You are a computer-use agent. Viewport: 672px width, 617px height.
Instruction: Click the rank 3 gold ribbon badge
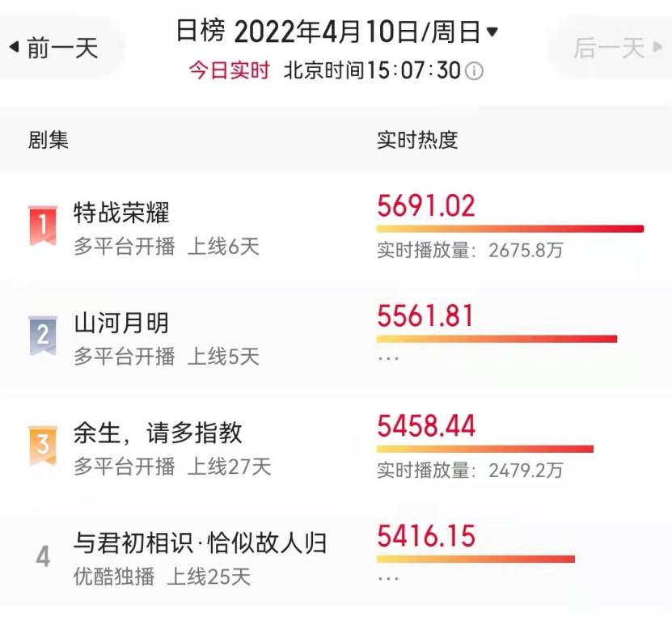pos(42,446)
